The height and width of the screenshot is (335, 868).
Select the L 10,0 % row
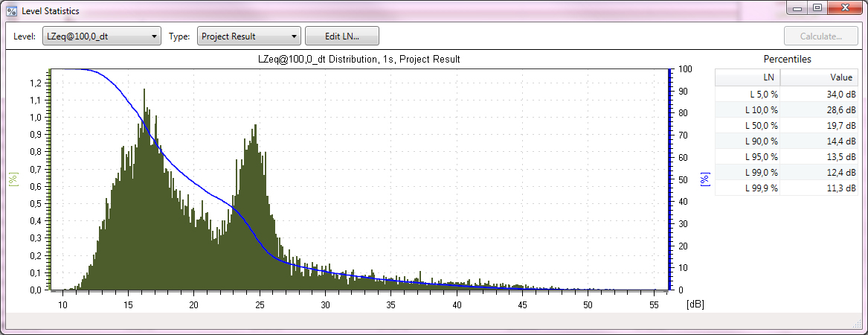[786, 109]
